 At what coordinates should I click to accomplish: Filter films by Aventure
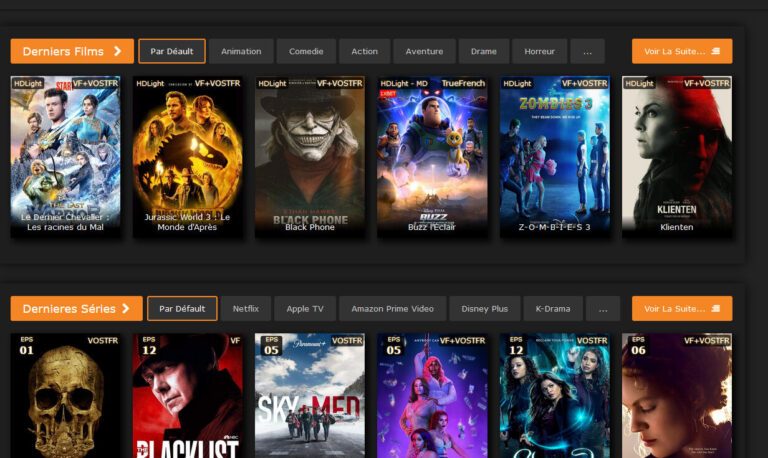pyautogui.click(x=424, y=51)
